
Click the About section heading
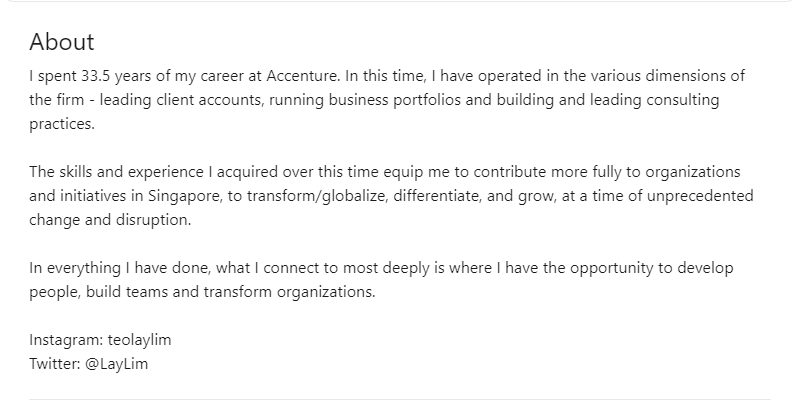pyautogui.click(x=62, y=42)
